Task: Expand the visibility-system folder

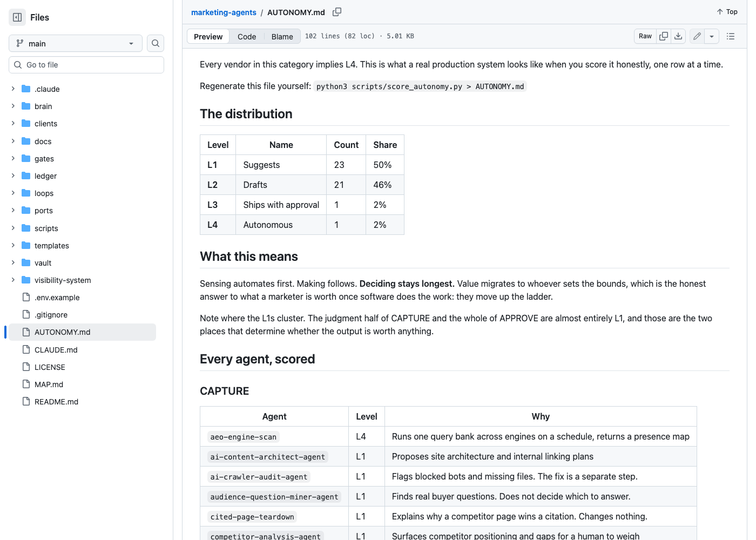Action: 13,280
